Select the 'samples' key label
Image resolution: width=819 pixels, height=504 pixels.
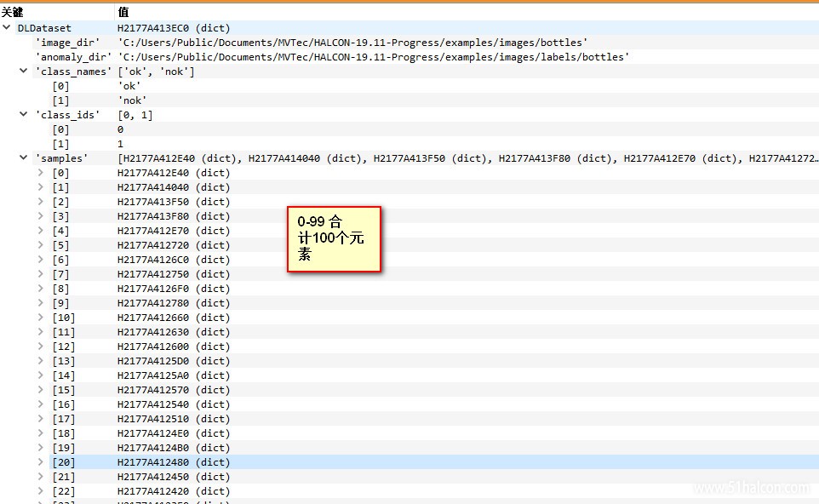pyautogui.click(x=61, y=158)
